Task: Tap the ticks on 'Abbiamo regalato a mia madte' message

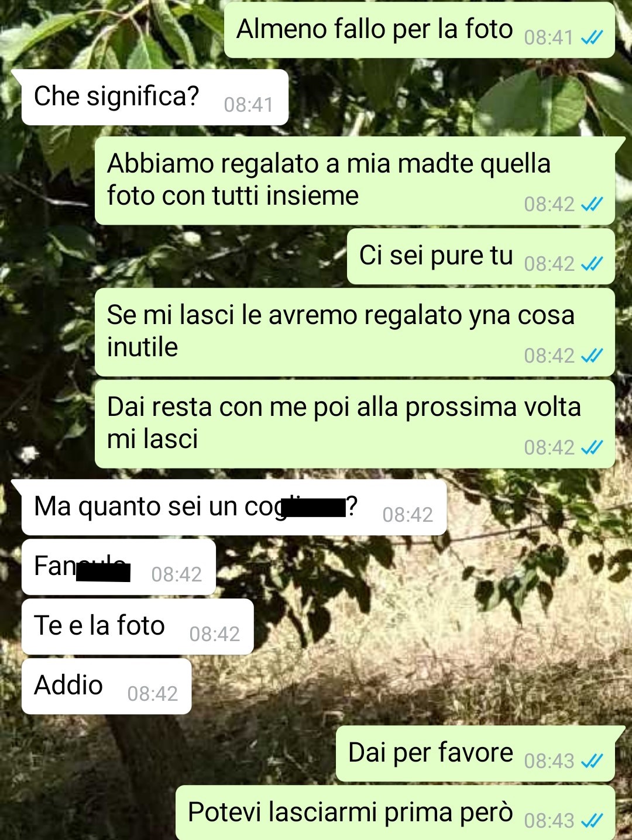Action: coord(592,205)
